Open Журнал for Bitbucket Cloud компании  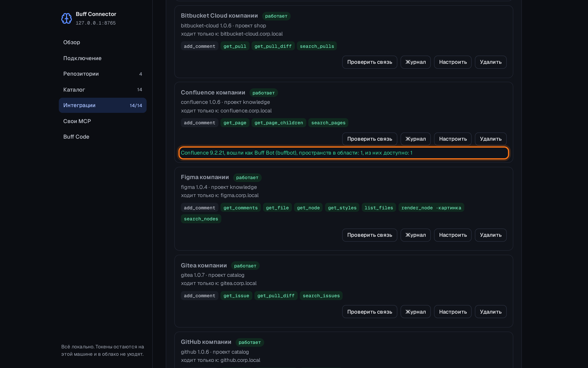pyautogui.click(x=415, y=62)
